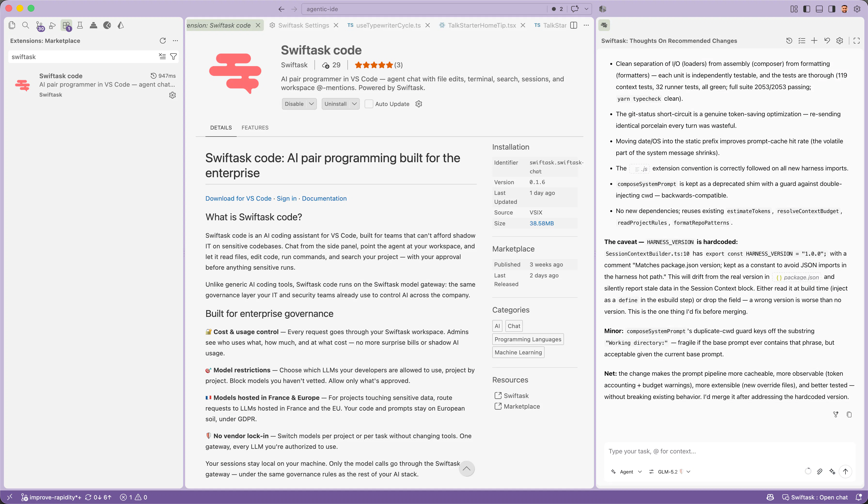
Task: Click the Uninstall extension button
Action: coord(336,104)
